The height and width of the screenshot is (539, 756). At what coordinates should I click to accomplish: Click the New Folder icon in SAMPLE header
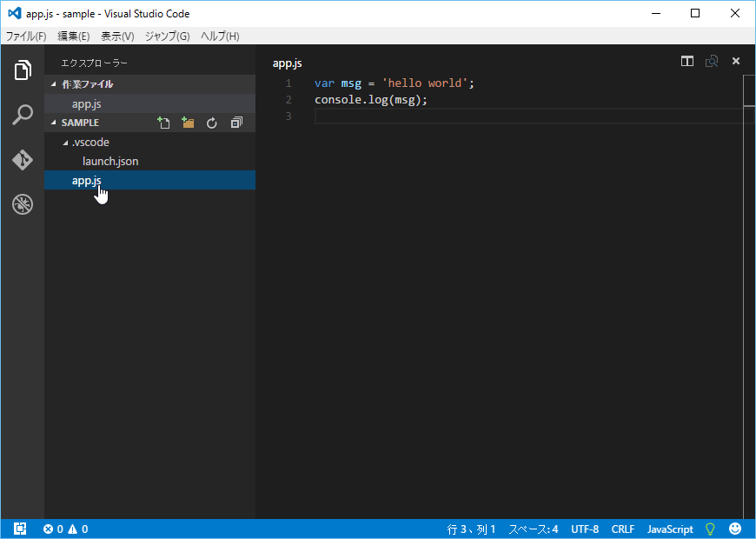click(188, 123)
